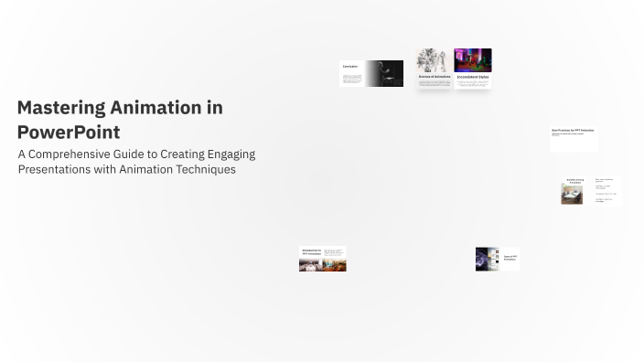Open the Introduction to PPT Animation slide
The width and height of the screenshot is (644, 362).
coord(322,259)
